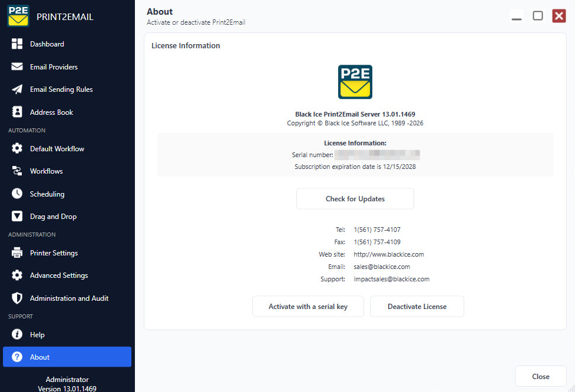Click the ADMINISTRATION section header

[32, 234]
